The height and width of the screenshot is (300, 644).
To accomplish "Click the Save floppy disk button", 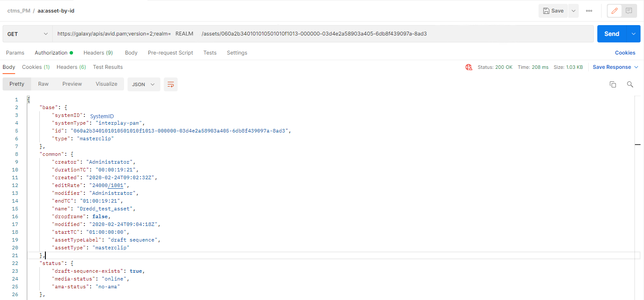I will point(553,11).
